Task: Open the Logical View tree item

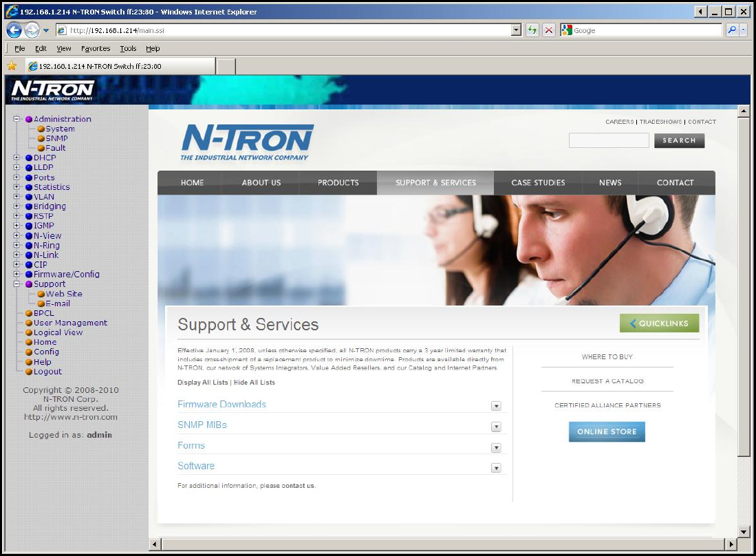Action: pos(58,333)
